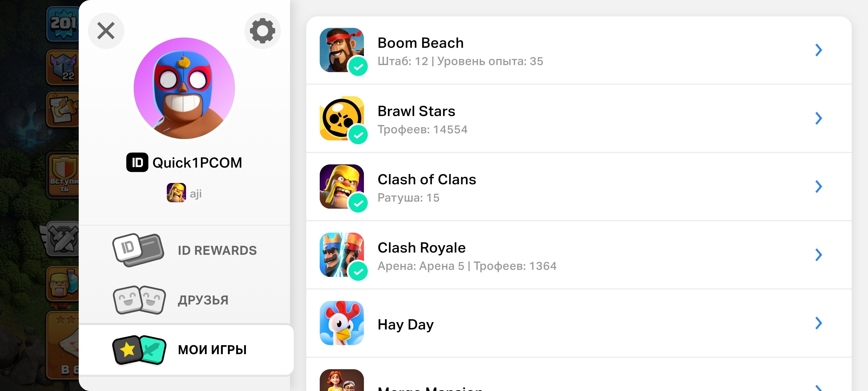
Task: Click Boom Beach green connected checkmark
Action: pyautogui.click(x=358, y=66)
